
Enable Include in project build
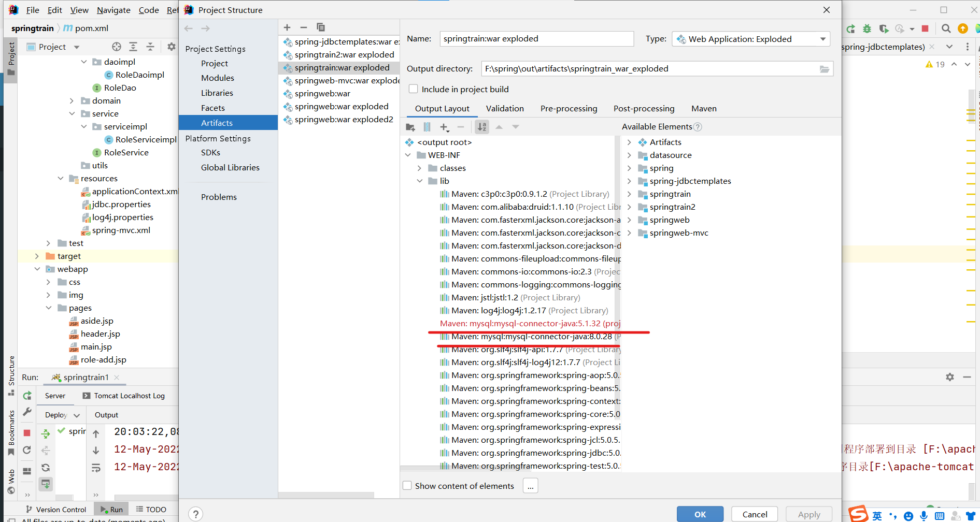pyautogui.click(x=413, y=89)
